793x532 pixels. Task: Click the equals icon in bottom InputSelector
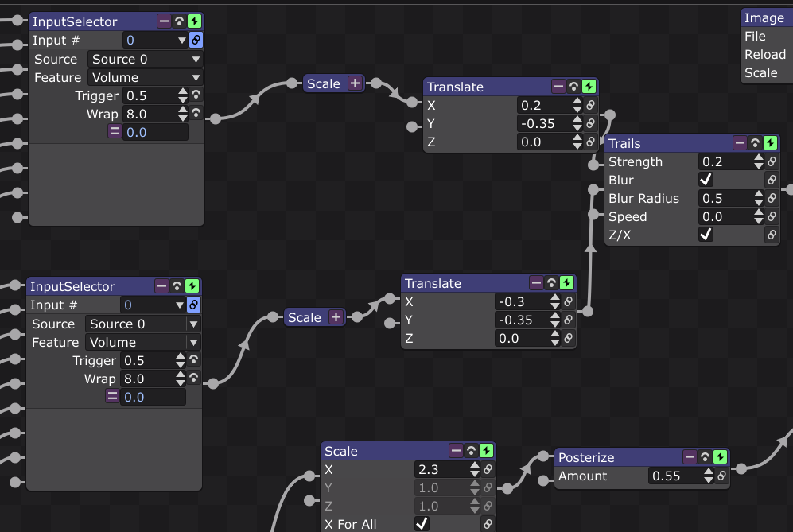pos(112,396)
